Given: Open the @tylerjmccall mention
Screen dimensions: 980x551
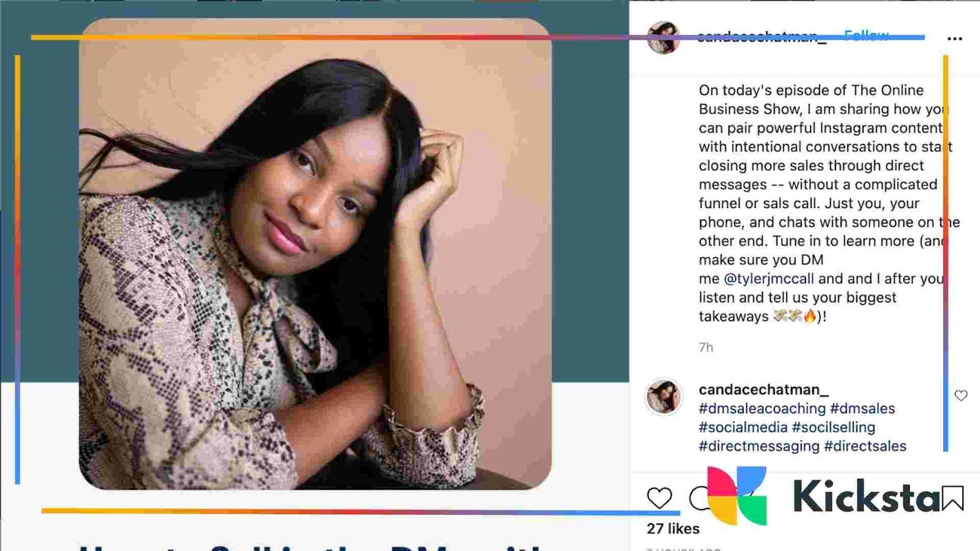Looking at the screenshot, I should (x=769, y=279).
